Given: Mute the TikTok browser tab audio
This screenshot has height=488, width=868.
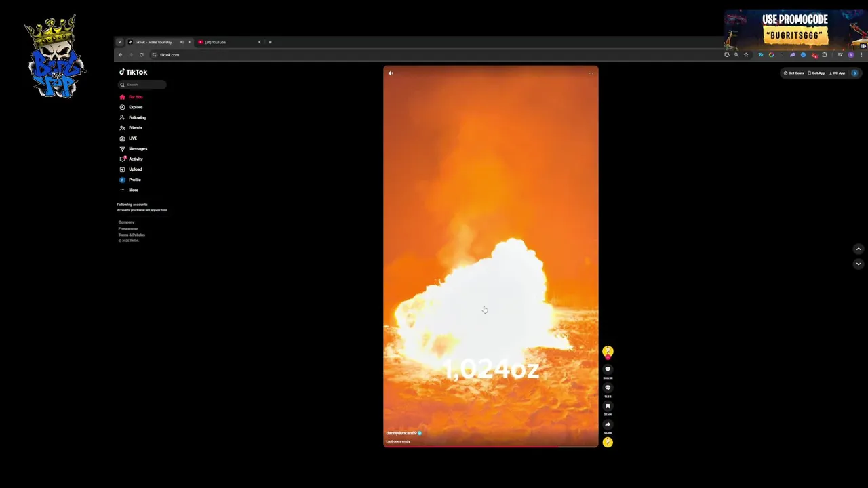Looking at the screenshot, I should tap(182, 42).
